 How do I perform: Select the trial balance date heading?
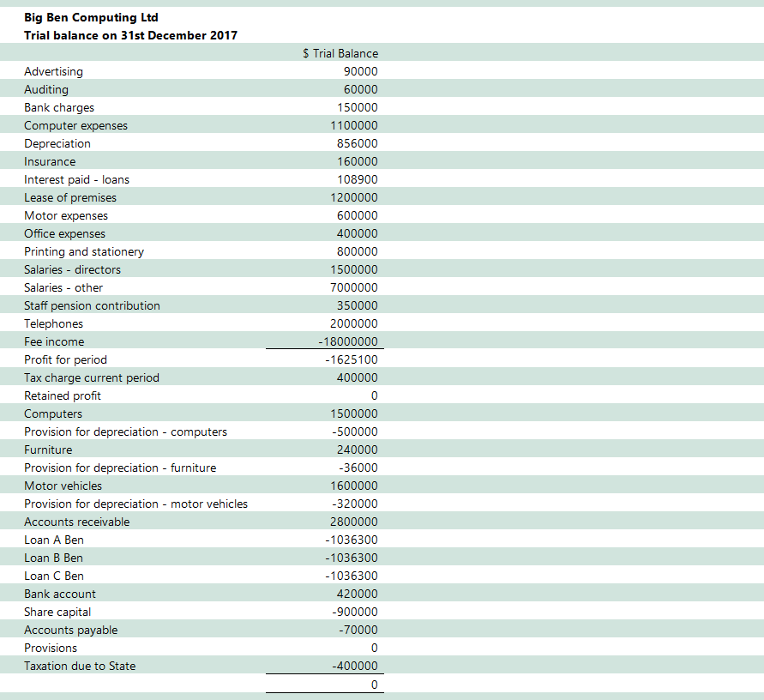click(131, 35)
